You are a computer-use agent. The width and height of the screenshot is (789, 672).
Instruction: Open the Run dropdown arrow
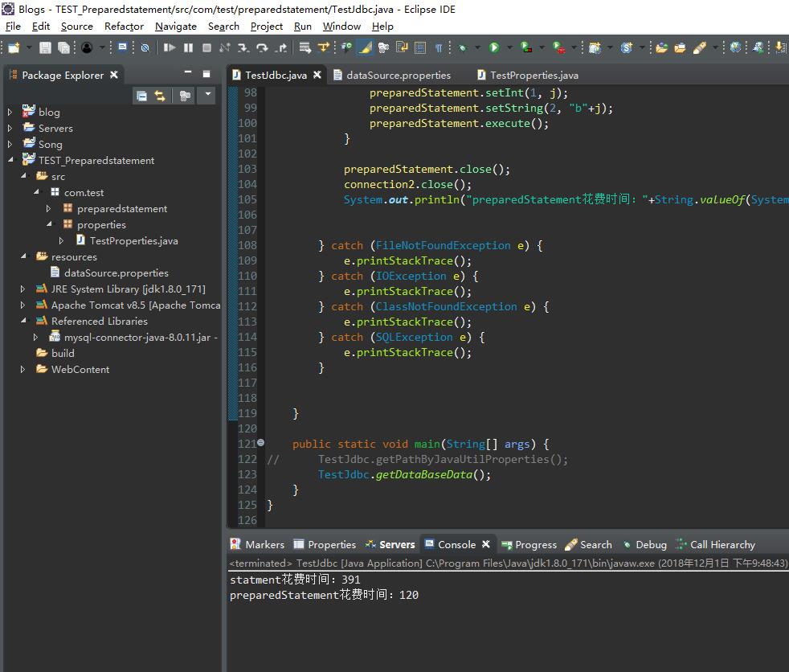pyautogui.click(x=509, y=47)
